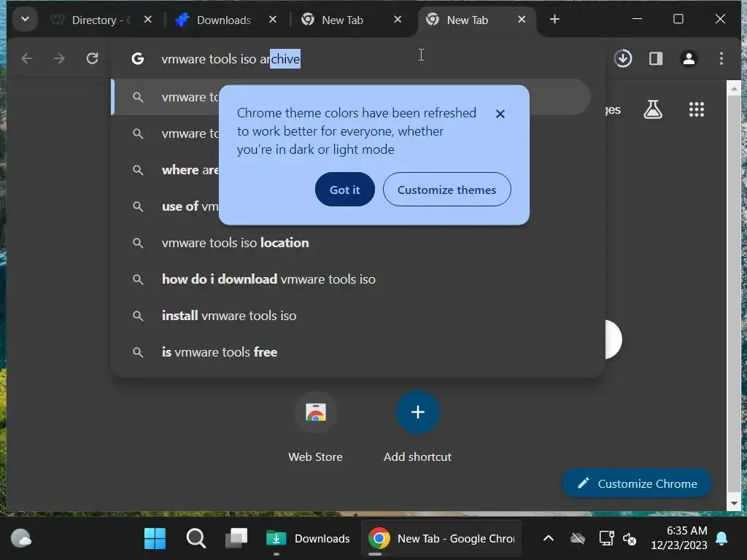Open Windows taskbar search

tap(196, 539)
